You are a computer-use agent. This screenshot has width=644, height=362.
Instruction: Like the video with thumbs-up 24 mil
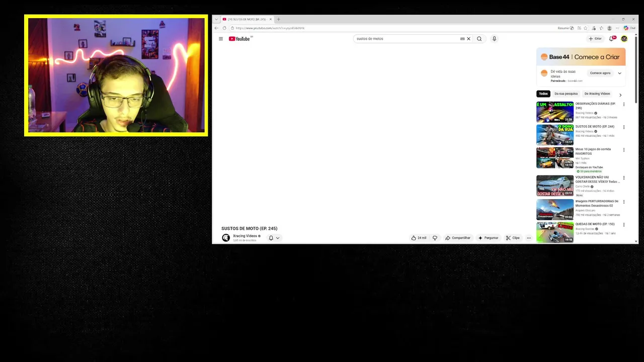419,238
